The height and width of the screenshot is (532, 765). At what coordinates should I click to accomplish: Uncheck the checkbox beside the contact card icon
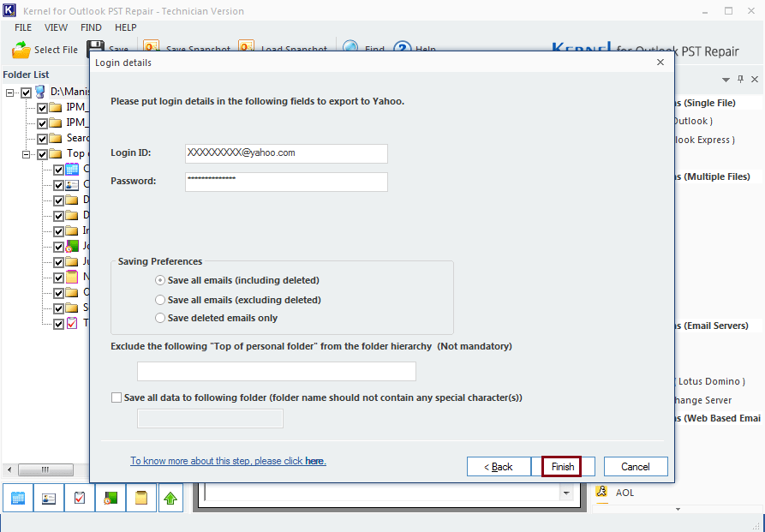coord(58,185)
